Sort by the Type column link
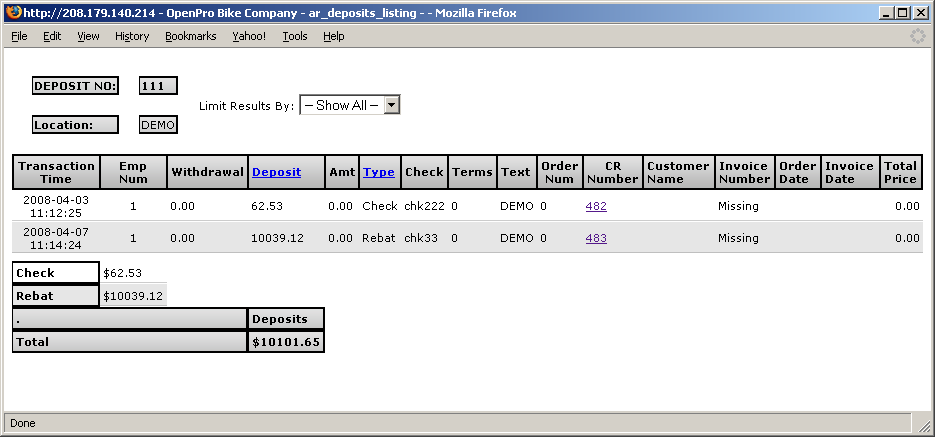The width and height of the screenshot is (935, 437). pos(378,172)
